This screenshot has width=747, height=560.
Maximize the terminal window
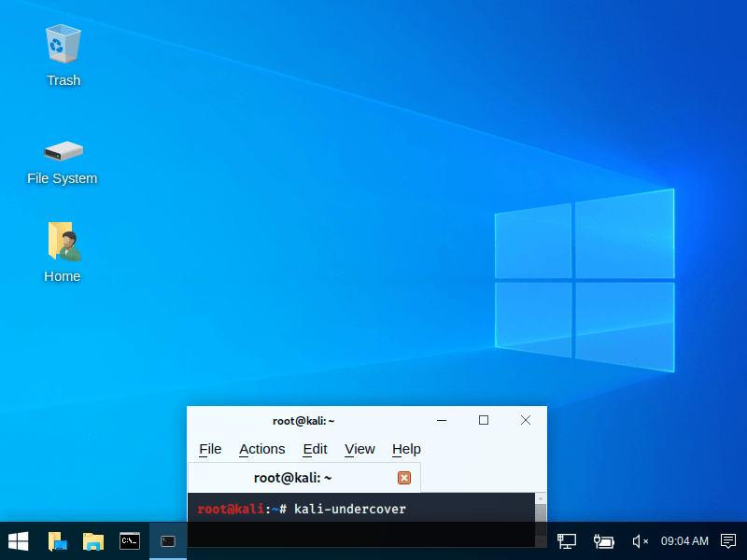(484, 420)
